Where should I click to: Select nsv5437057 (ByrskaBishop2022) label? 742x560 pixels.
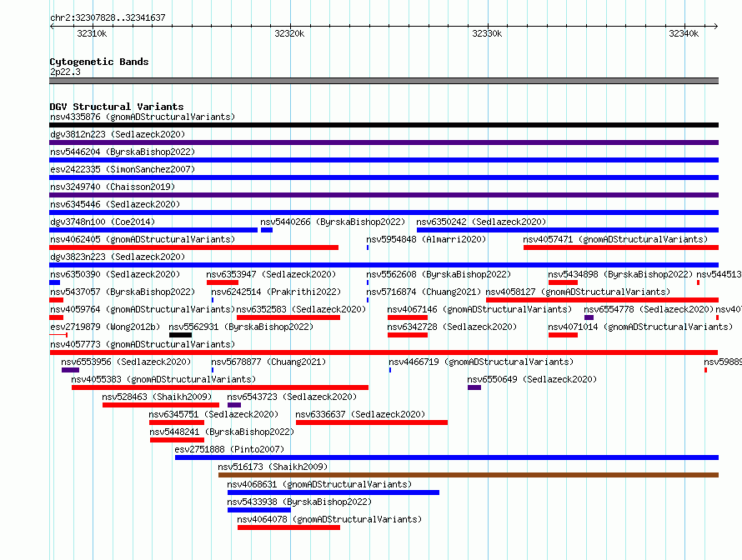[123, 292]
